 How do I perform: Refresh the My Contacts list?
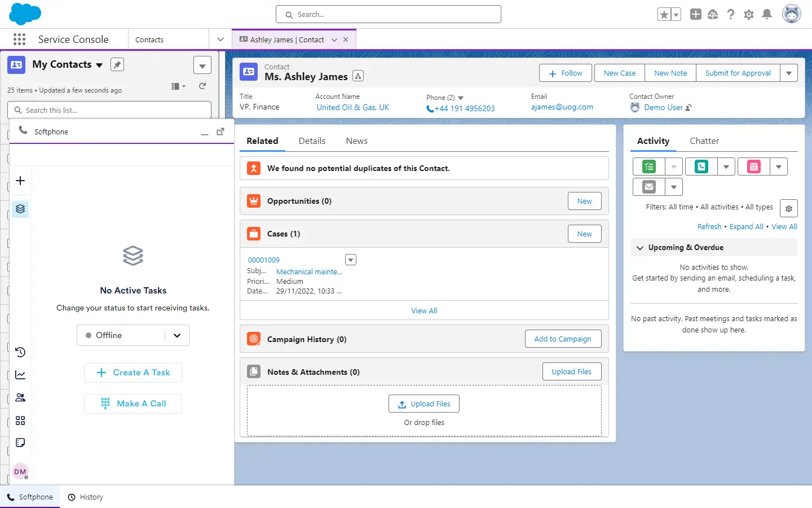pyautogui.click(x=202, y=86)
